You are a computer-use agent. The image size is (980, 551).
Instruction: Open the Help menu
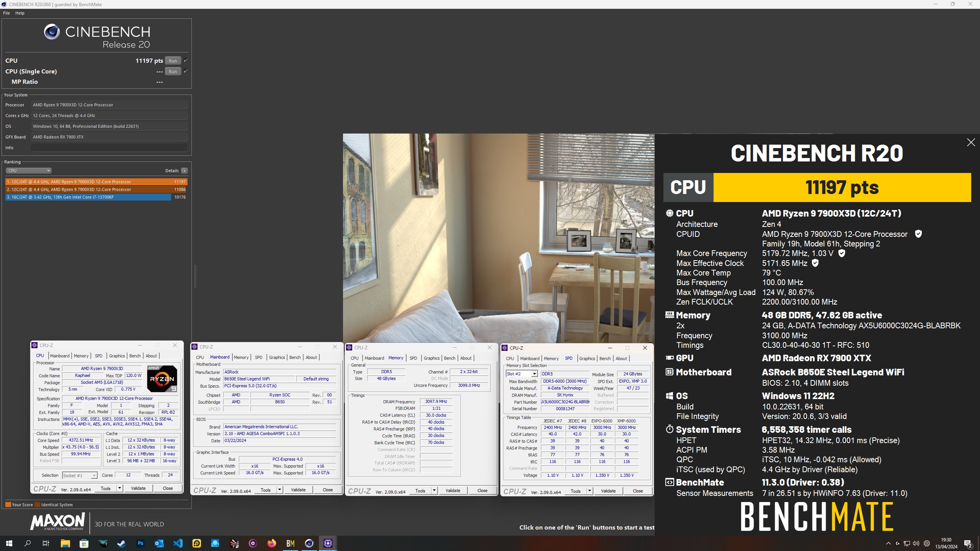20,13
